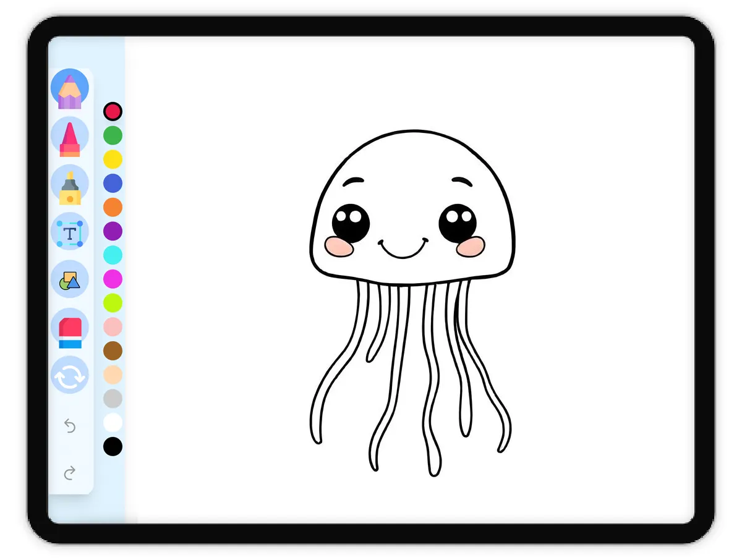Pick the purple color swatch
This screenshot has width=742, height=560.
coord(113,231)
